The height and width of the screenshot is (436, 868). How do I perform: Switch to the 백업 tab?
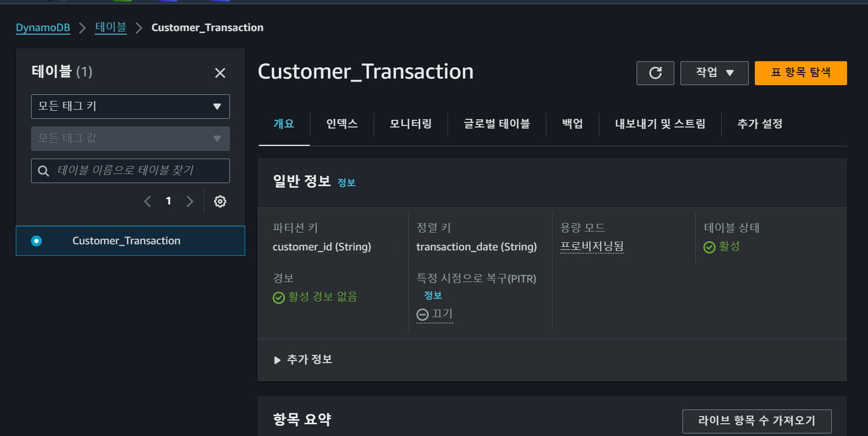coord(573,124)
